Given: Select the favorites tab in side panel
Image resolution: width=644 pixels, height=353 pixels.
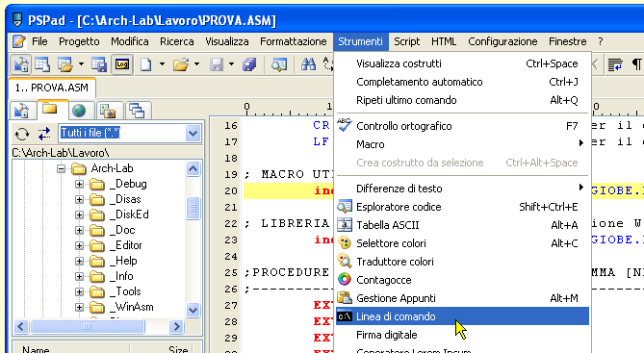Looking at the screenshot, I should point(109,110).
